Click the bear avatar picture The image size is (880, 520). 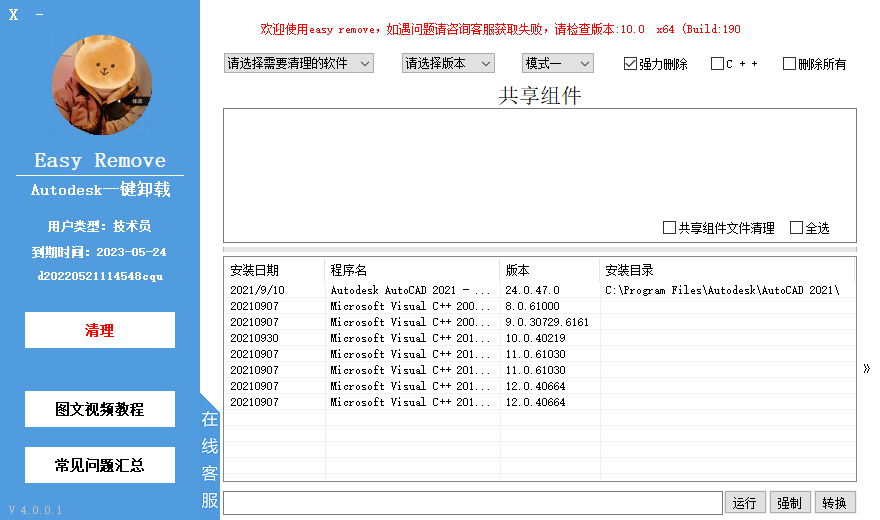(102, 85)
